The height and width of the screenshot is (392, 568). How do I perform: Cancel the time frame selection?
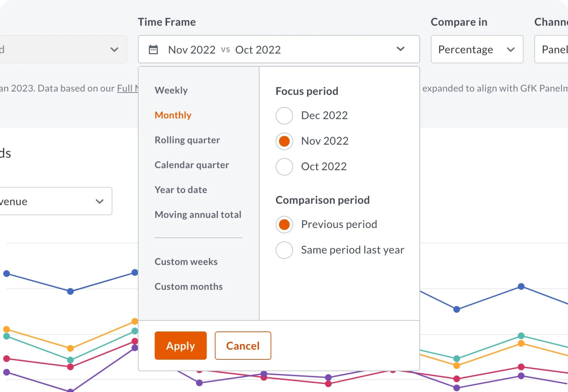coord(243,346)
